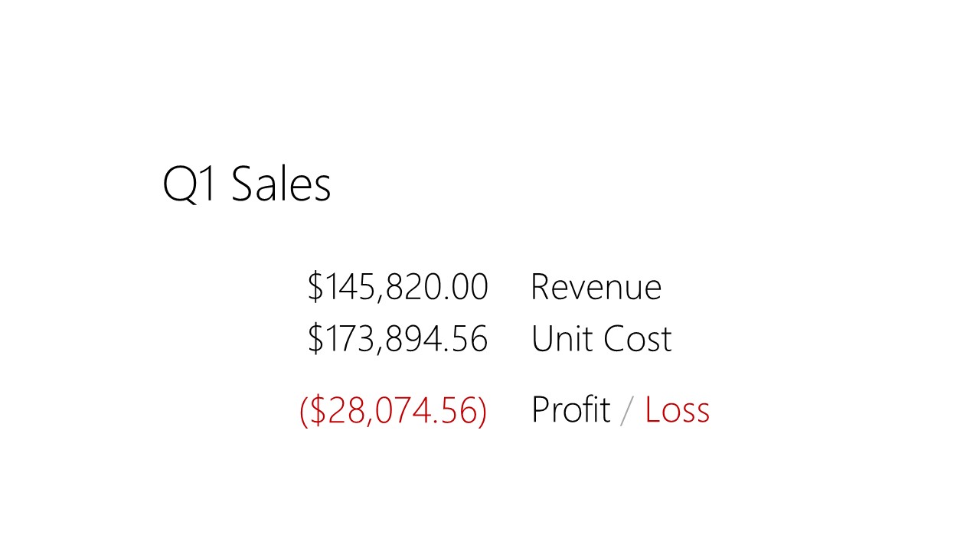
Task: Click the opening parenthesis of the red amount
Action: (x=303, y=410)
